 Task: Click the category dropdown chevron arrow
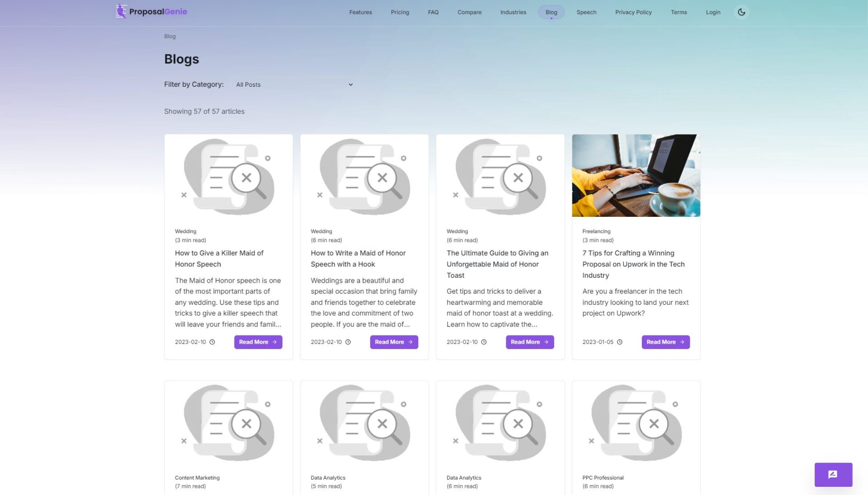(350, 84)
